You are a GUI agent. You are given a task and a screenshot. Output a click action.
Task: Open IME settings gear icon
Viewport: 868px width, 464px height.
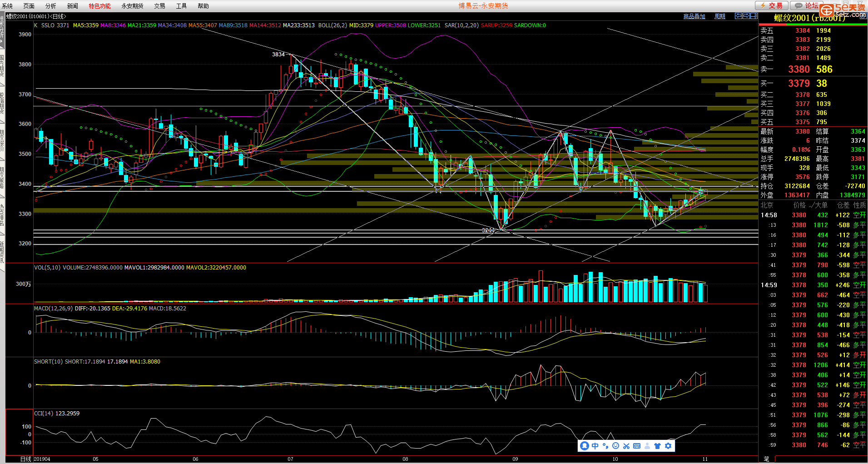668,446
